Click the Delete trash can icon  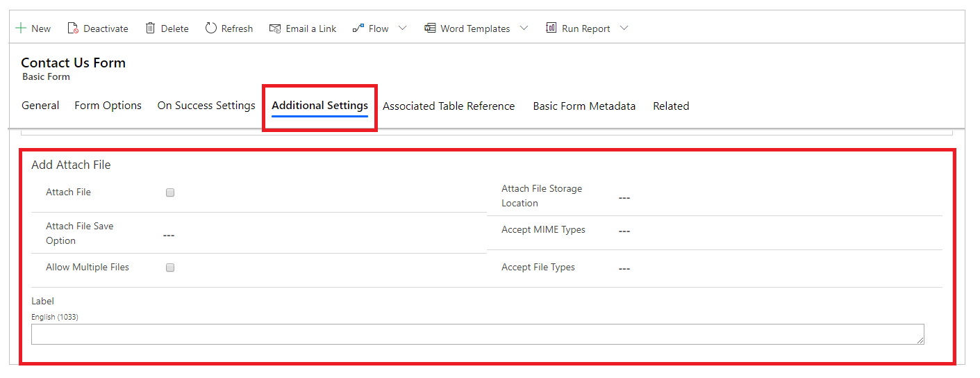click(150, 28)
